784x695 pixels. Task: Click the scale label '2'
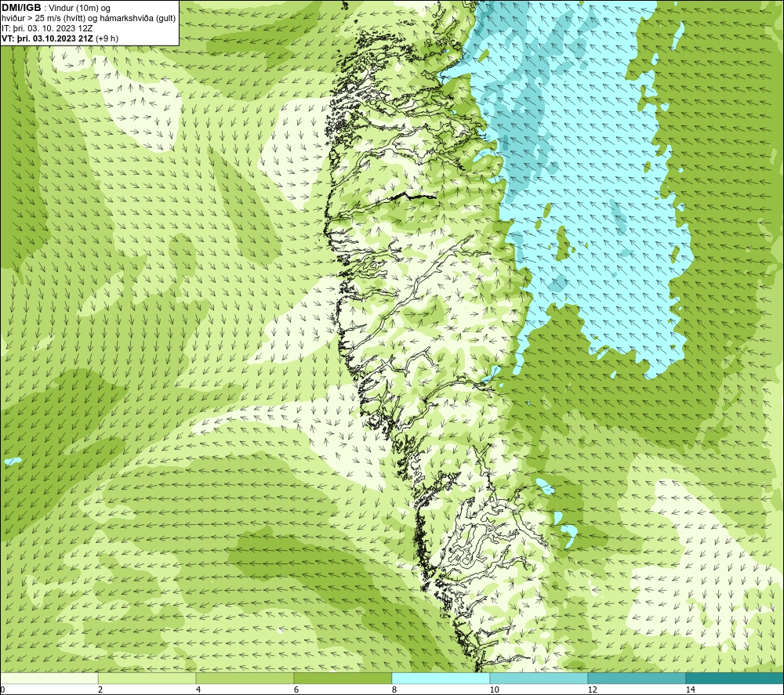point(100,690)
